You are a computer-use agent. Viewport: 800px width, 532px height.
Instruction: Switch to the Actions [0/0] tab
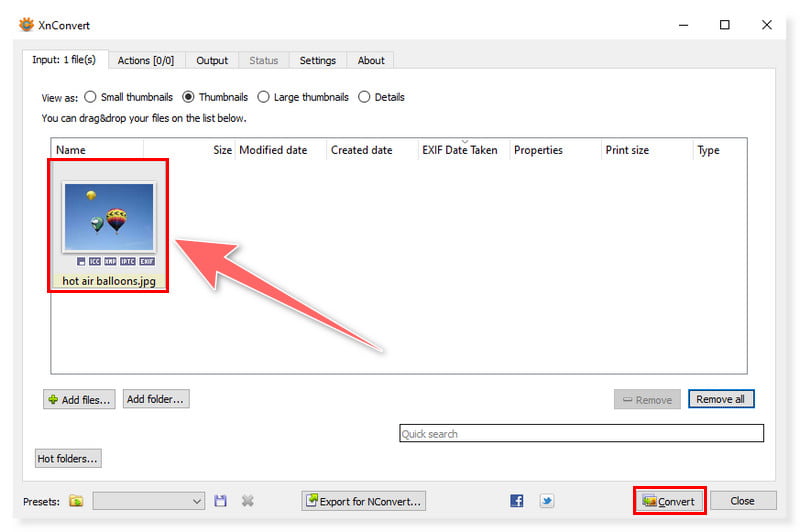[145, 60]
